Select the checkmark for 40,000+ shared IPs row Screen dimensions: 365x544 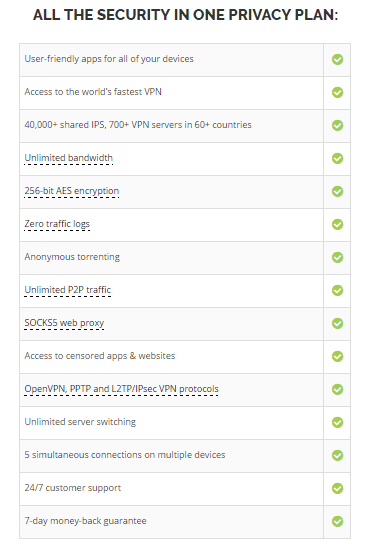337,125
